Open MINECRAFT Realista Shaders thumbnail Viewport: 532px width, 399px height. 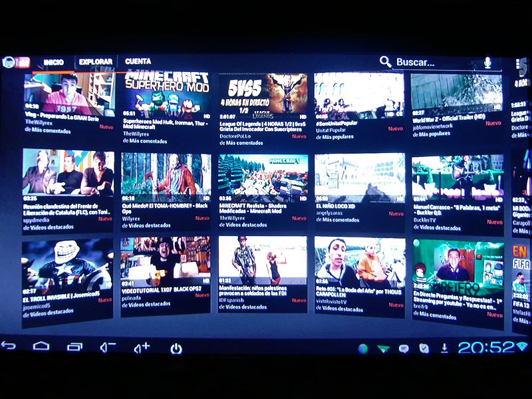pyautogui.click(x=263, y=178)
